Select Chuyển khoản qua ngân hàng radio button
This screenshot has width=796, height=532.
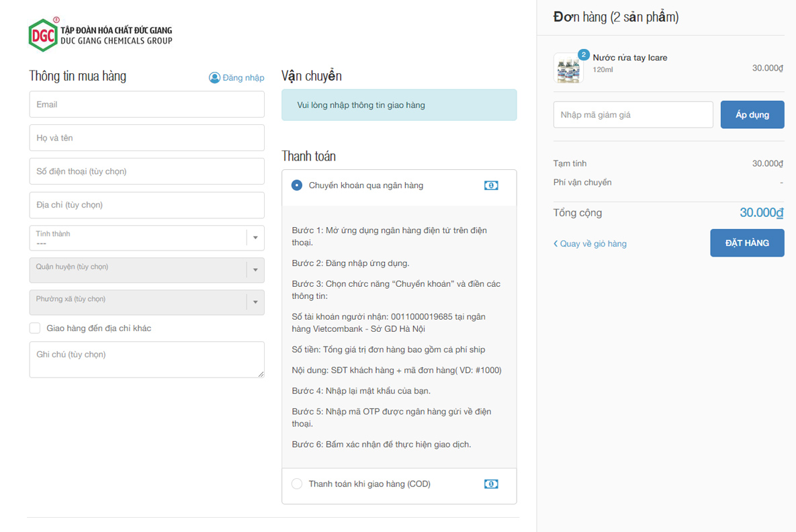click(297, 185)
